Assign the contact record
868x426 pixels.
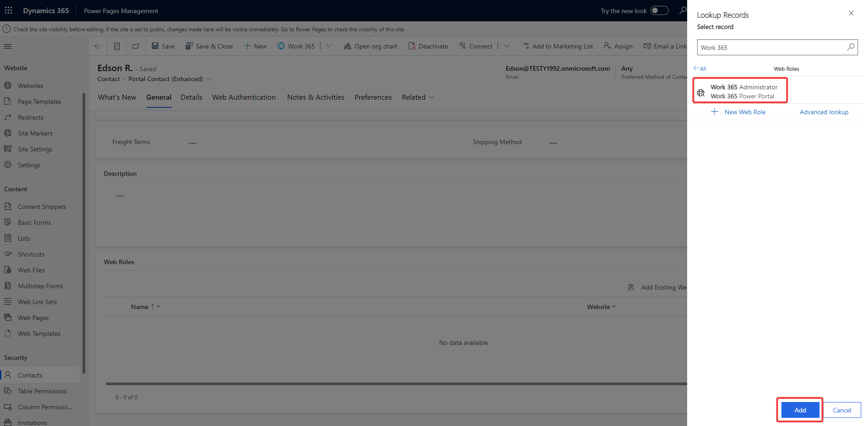(618, 46)
